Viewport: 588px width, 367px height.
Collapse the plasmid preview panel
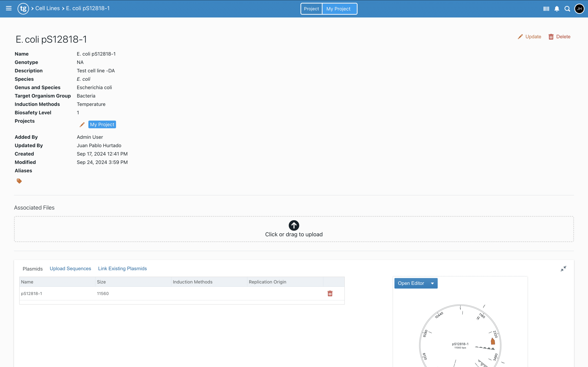click(x=563, y=268)
